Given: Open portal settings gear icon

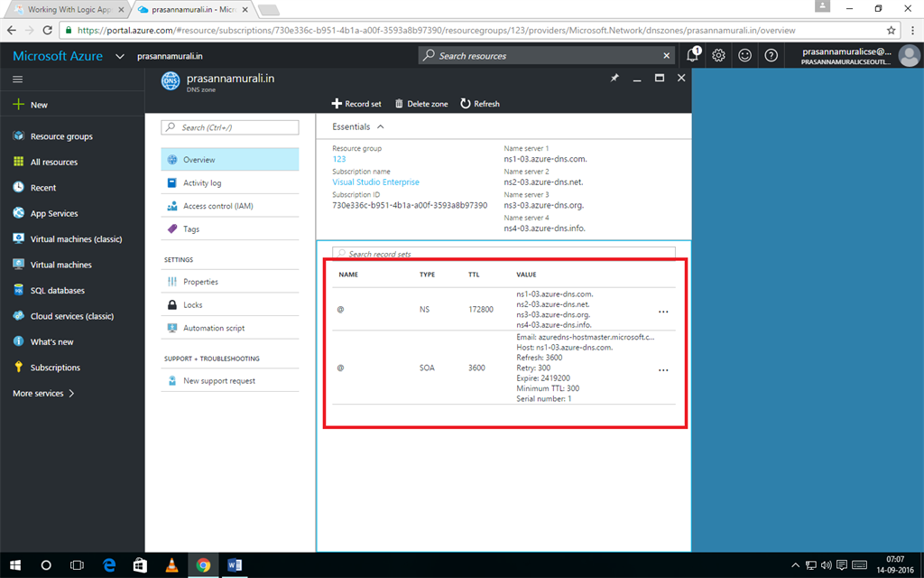Looking at the screenshot, I should (x=718, y=55).
